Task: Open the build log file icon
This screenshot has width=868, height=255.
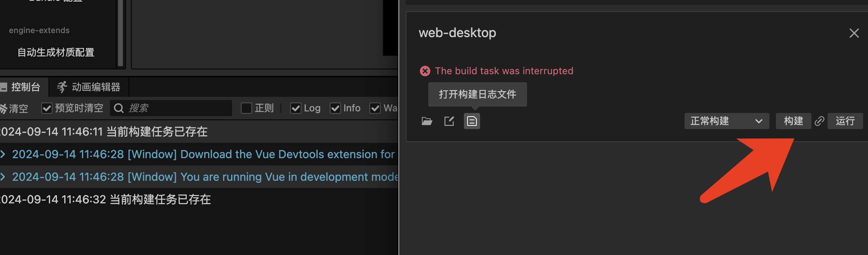Action: (x=472, y=121)
